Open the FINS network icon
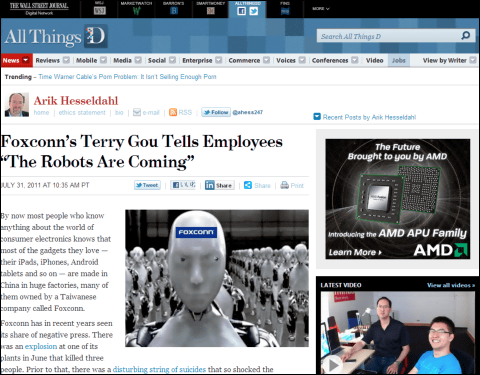 [x=285, y=11]
